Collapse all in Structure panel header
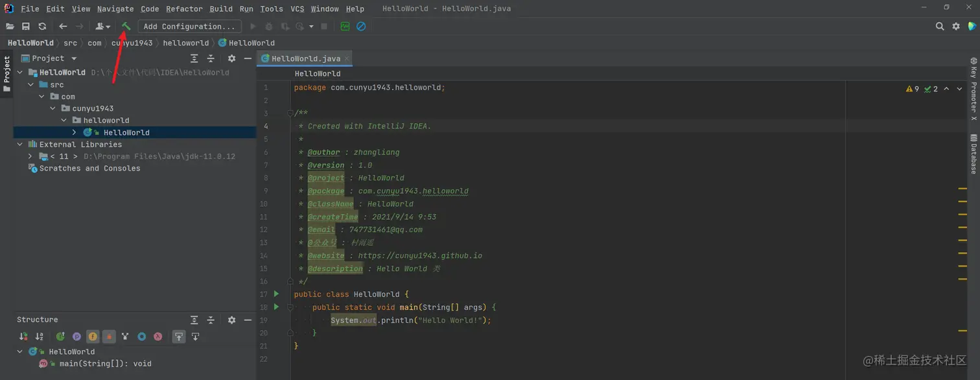 [x=211, y=320]
